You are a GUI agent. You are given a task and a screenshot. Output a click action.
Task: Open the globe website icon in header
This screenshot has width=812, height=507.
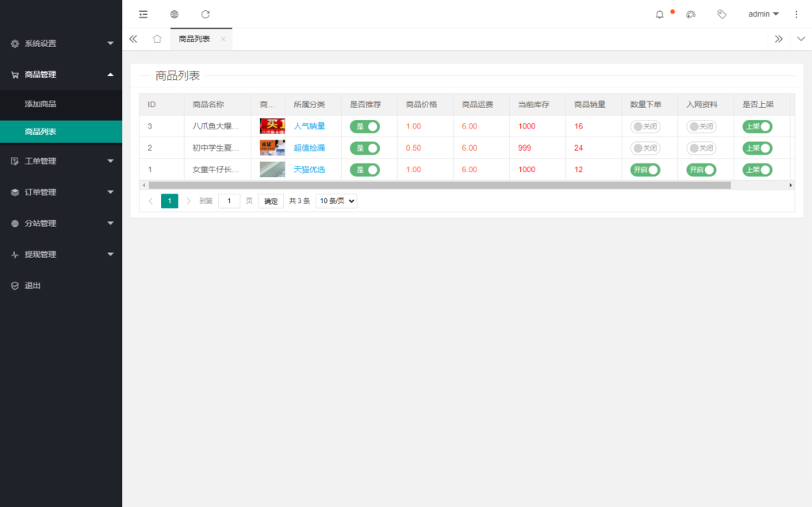[x=174, y=14]
